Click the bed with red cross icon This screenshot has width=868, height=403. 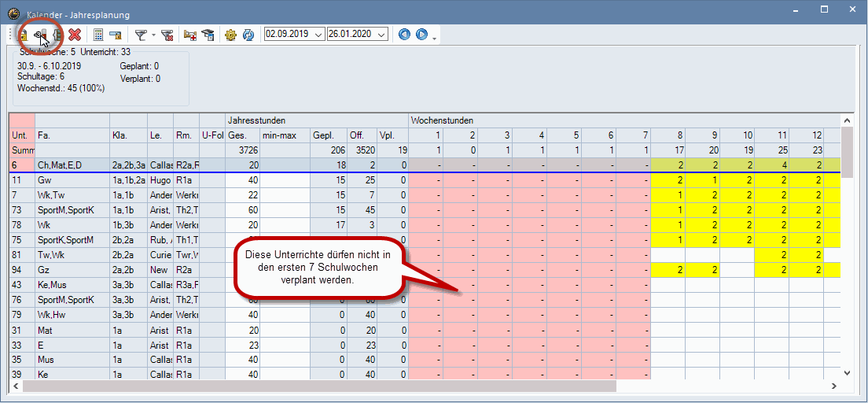coord(190,35)
